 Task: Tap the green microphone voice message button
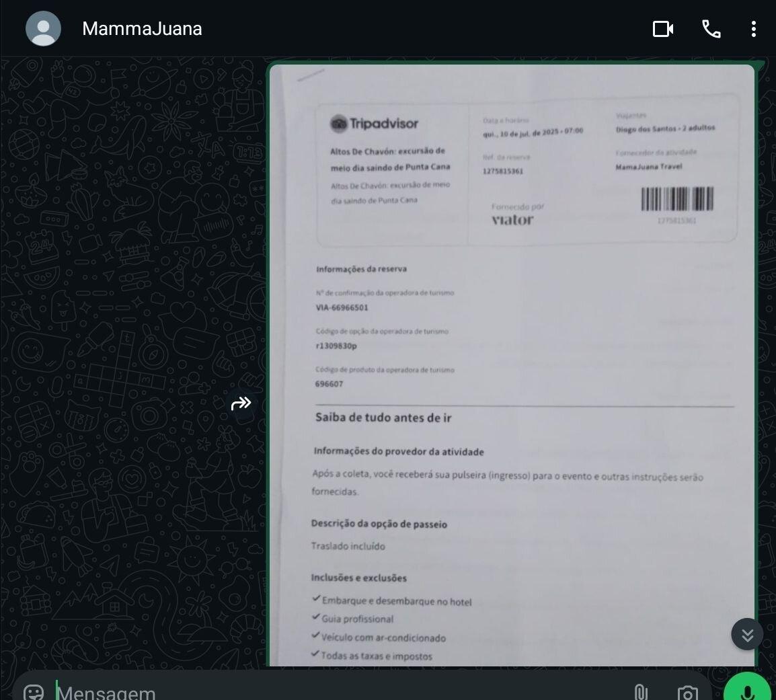pyautogui.click(x=747, y=688)
